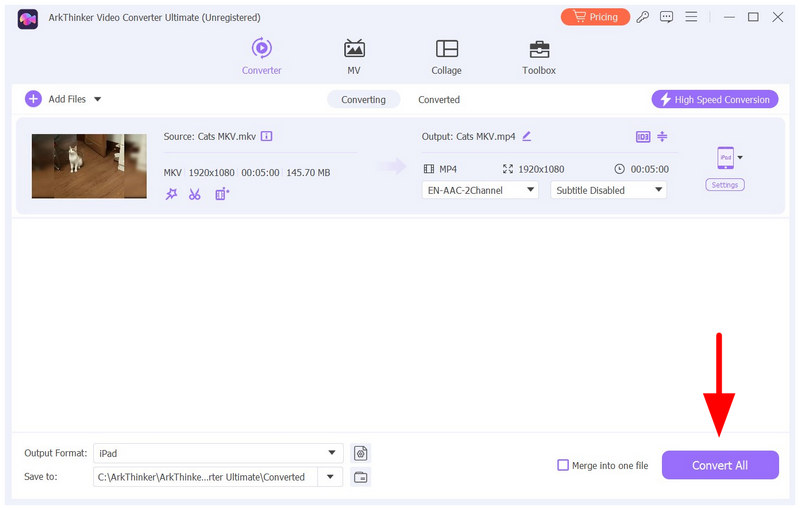Open the cut scissors tool
Viewport: 800px width, 510px height.
tap(194, 194)
